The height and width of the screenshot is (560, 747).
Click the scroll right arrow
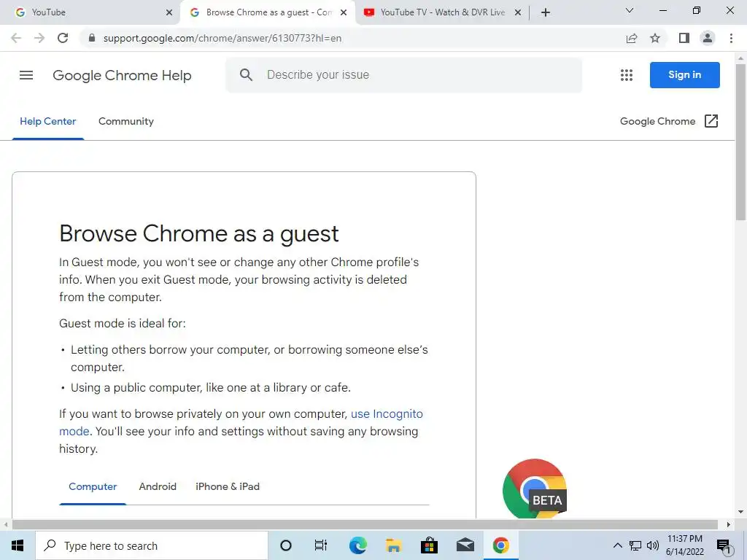coord(729,524)
